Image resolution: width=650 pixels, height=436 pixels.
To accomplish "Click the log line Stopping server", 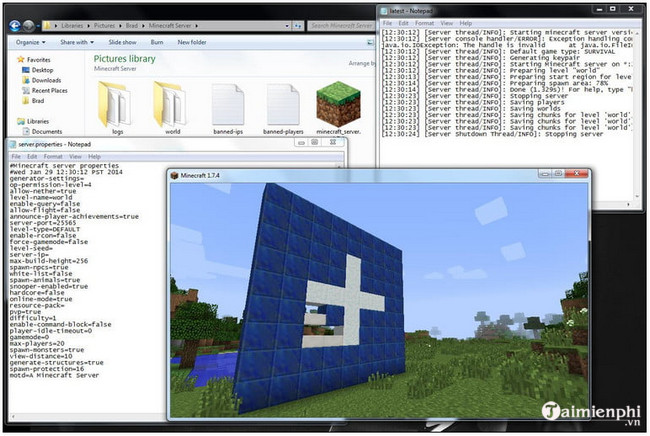I will pos(475,96).
